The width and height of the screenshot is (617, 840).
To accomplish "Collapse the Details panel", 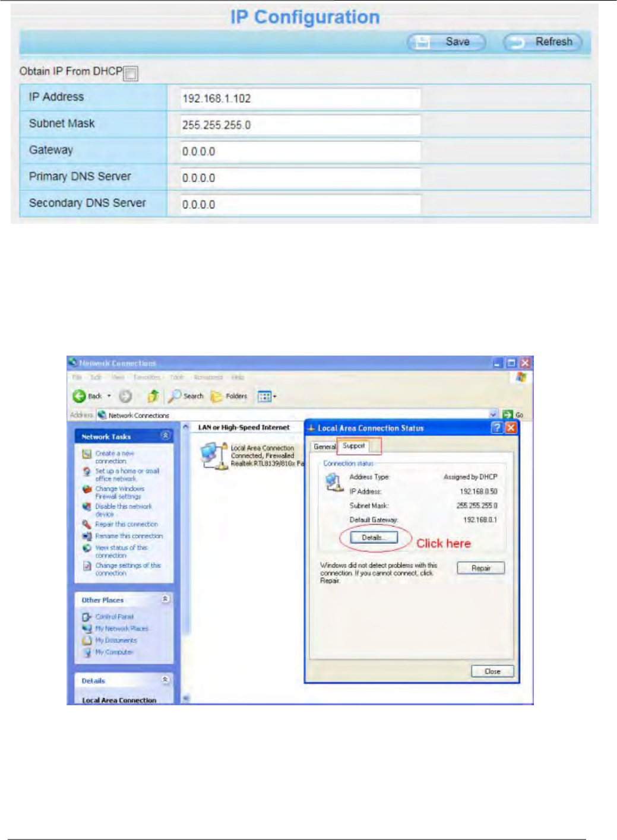I will [165, 680].
